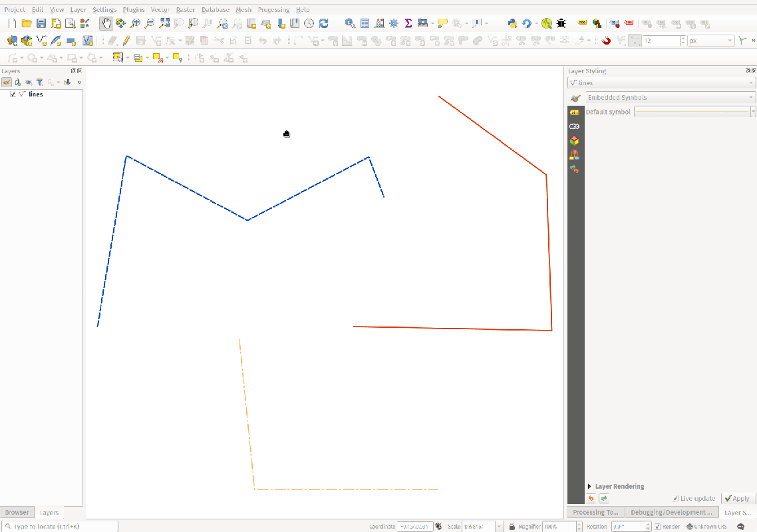
Task: Enable snapping with the red magnet icon
Action: coord(606,41)
